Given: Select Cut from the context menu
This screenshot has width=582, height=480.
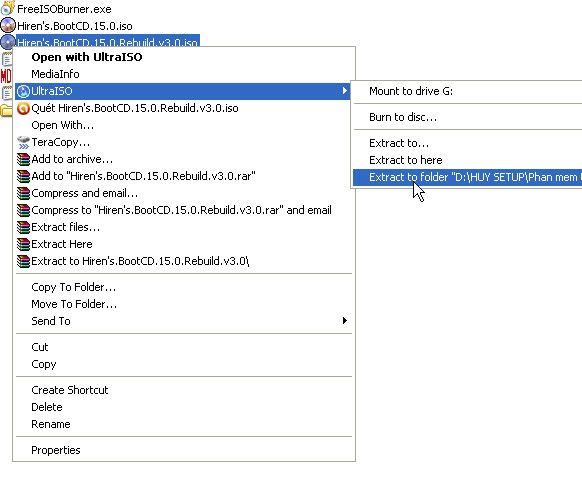Looking at the screenshot, I should tap(183, 347).
